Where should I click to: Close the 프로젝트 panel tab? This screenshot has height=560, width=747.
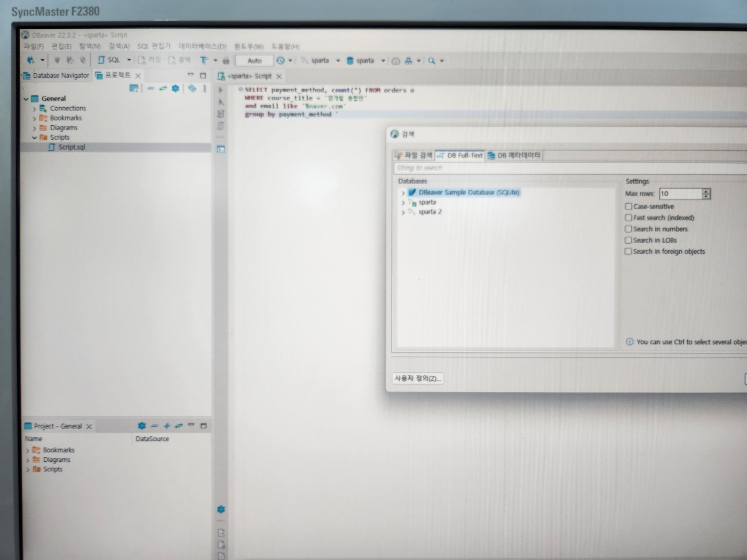point(138,76)
